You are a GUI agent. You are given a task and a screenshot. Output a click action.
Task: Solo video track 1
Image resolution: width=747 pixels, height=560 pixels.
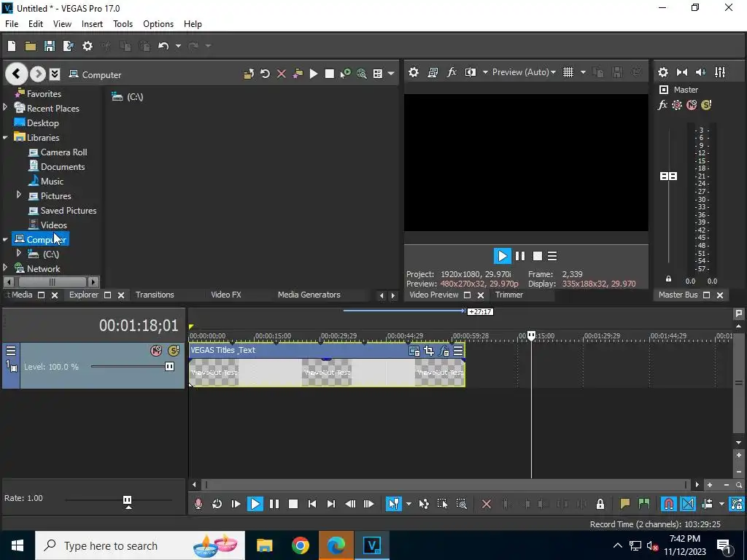point(174,351)
